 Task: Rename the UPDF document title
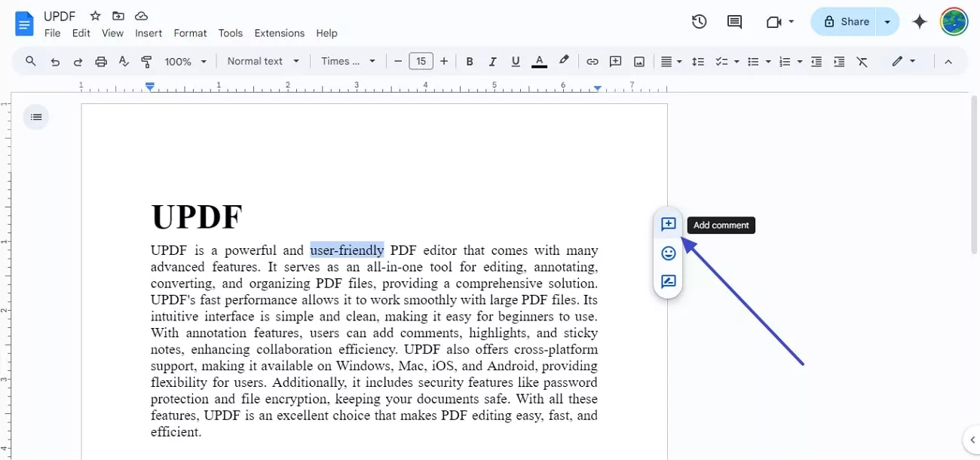pyautogui.click(x=60, y=16)
